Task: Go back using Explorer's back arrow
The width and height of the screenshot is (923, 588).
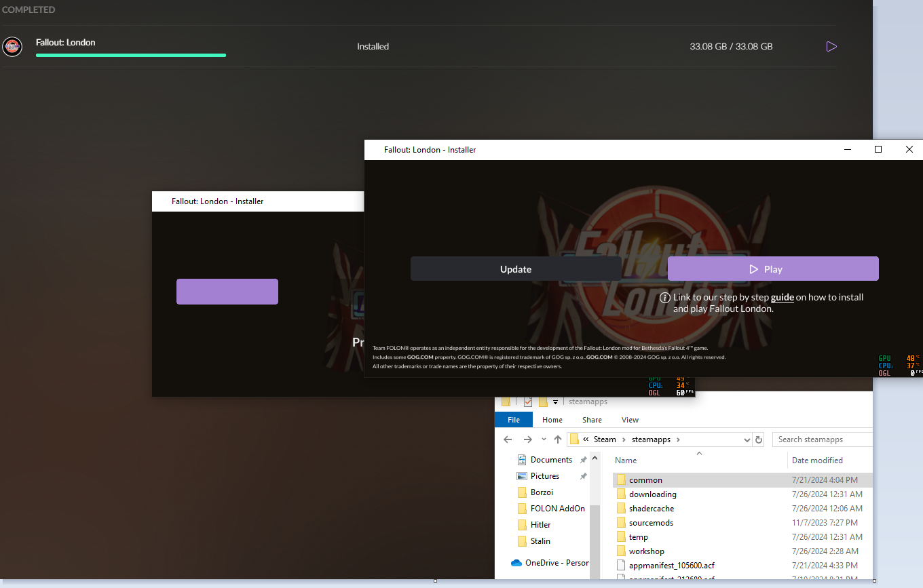Action: [508, 439]
